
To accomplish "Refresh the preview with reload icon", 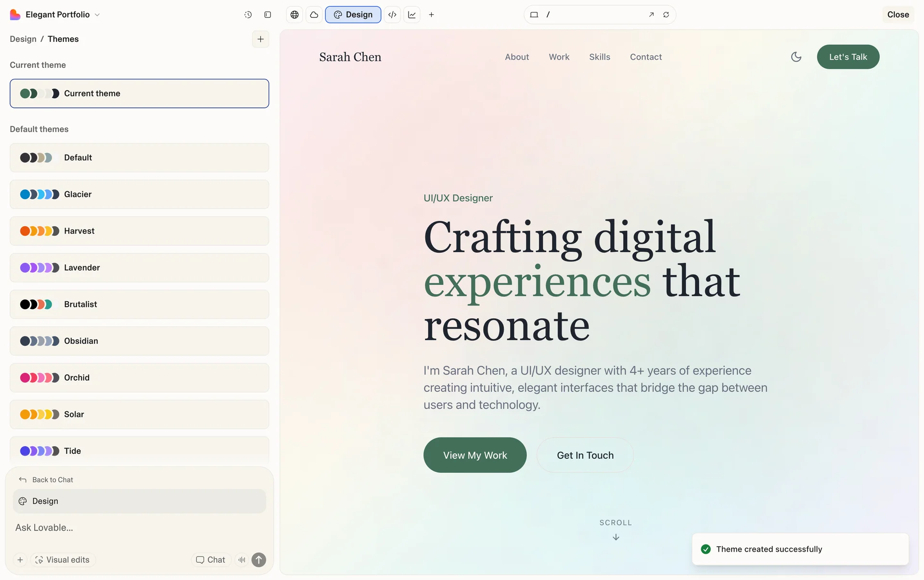I will click(666, 14).
